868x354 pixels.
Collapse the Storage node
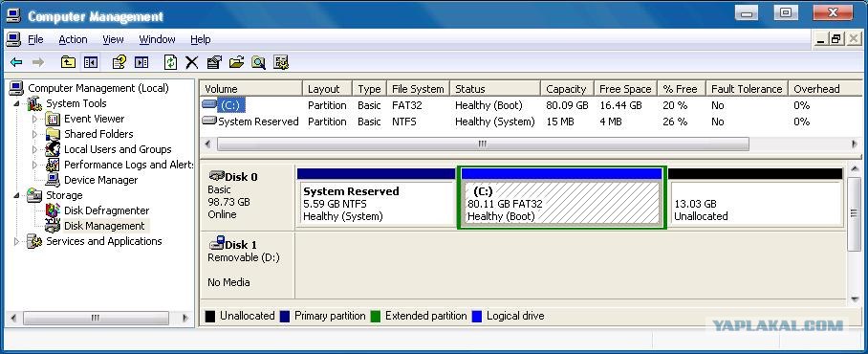(16, 195)
